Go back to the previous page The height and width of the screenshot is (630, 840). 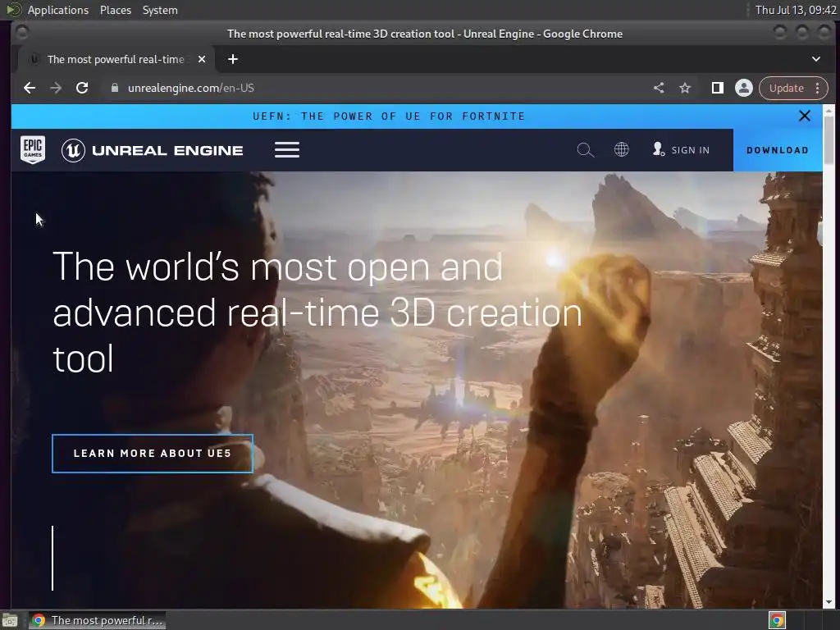coord(30,88)
